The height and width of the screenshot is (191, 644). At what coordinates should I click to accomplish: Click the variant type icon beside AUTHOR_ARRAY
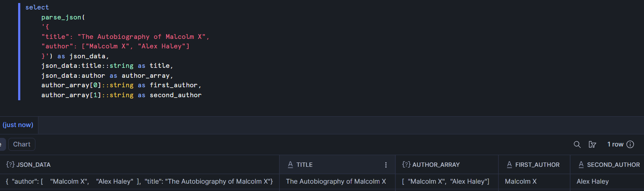coord(406,165)
